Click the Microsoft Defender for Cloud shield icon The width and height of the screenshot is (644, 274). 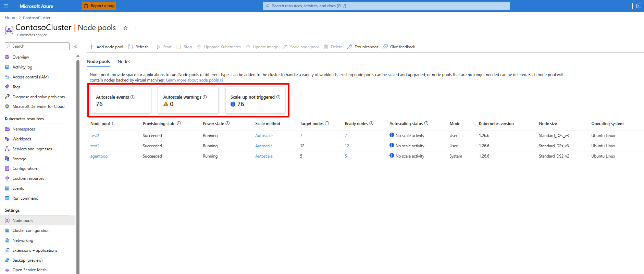tap(7, 107)
